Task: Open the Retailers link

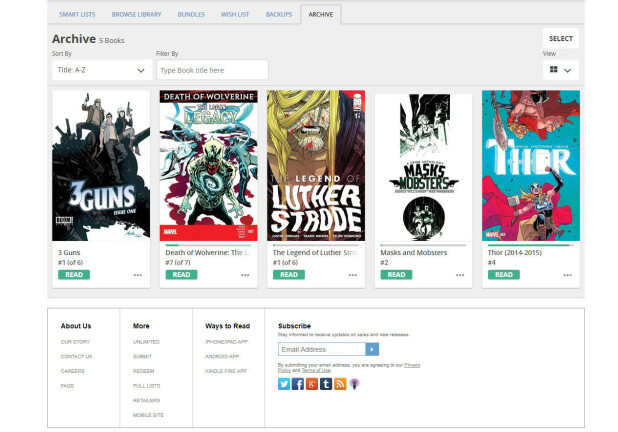Action: [147, 400]
